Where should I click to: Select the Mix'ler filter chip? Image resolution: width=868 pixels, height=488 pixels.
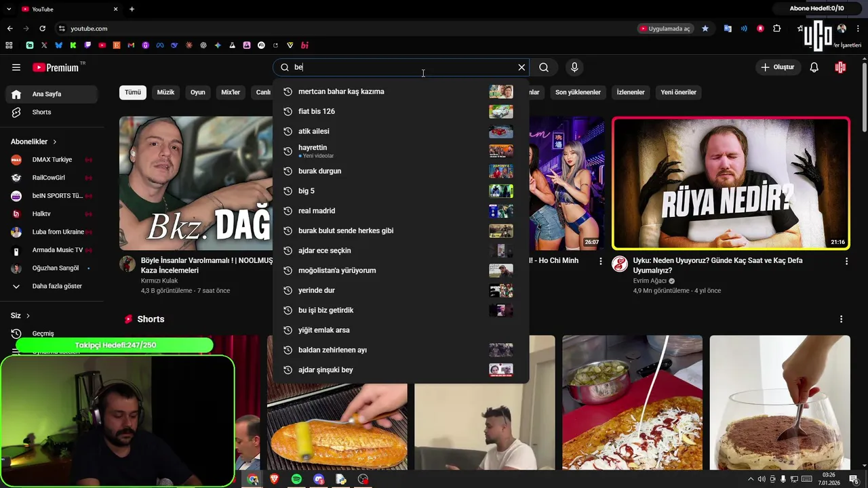tap(231, 92)
